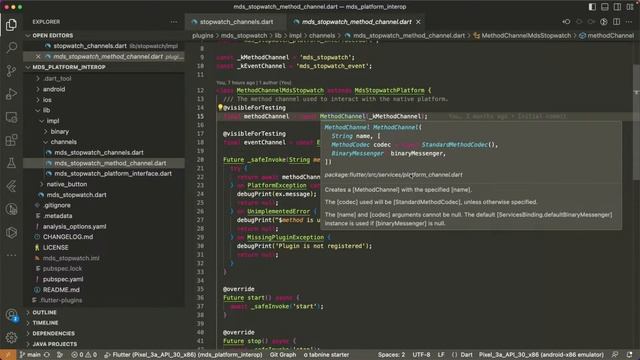Expand the ios folder

47,100
